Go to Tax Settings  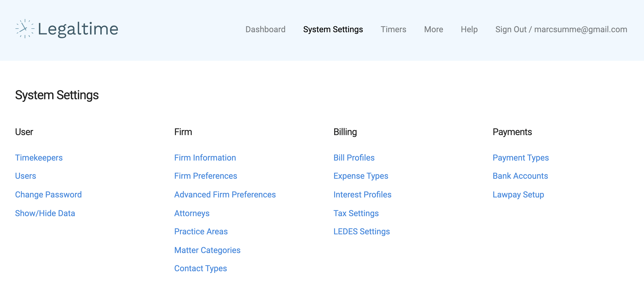pyautogui.click(x=356, y=213)
